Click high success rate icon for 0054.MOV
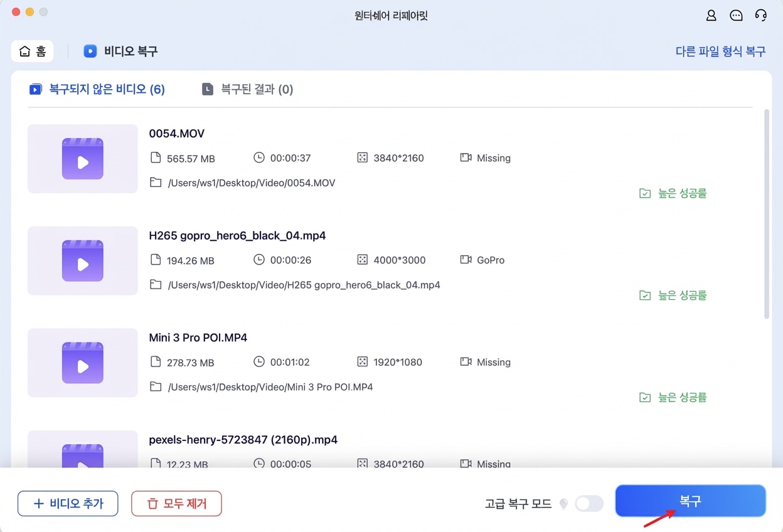This screenshot has width=783, height=532. click(x=645, y=193)
